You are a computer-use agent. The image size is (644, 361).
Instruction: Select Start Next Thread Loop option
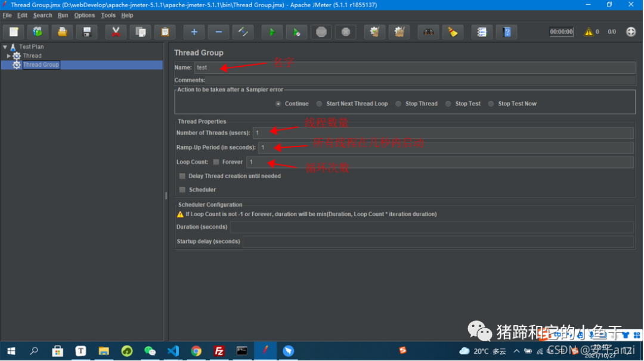point(319,104)
